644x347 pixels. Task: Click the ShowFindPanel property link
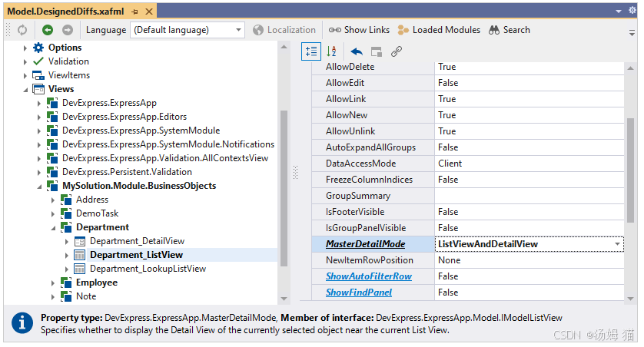coord(359,292)
